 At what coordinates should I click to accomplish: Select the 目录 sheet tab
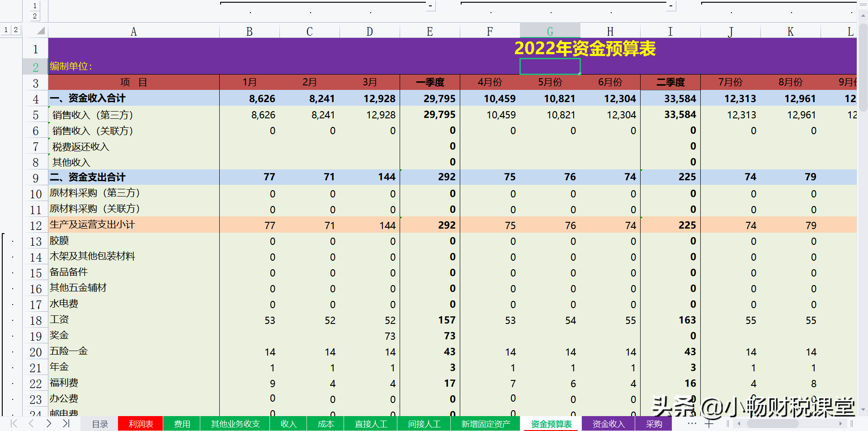click(x=99, y=424)
